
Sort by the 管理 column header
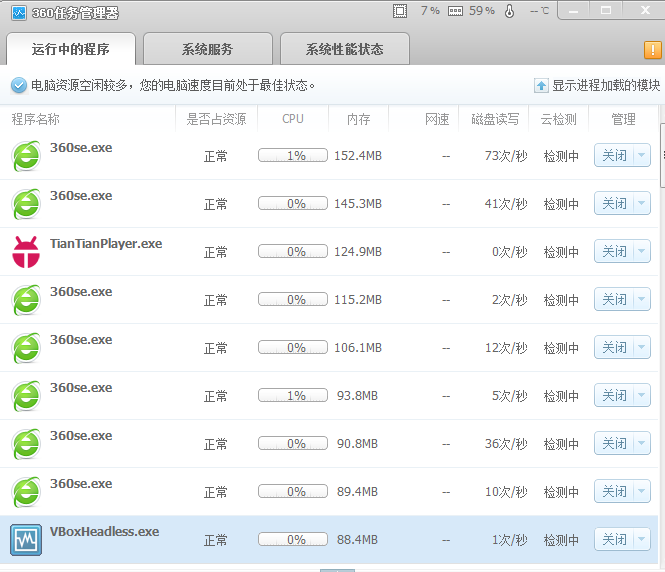[623, 119]
